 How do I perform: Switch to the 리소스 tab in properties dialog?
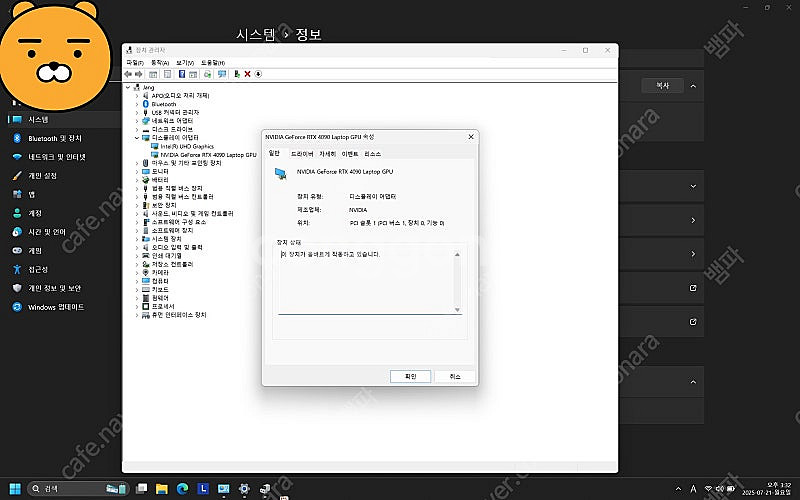pyautogui.click(x=372, y=154)
